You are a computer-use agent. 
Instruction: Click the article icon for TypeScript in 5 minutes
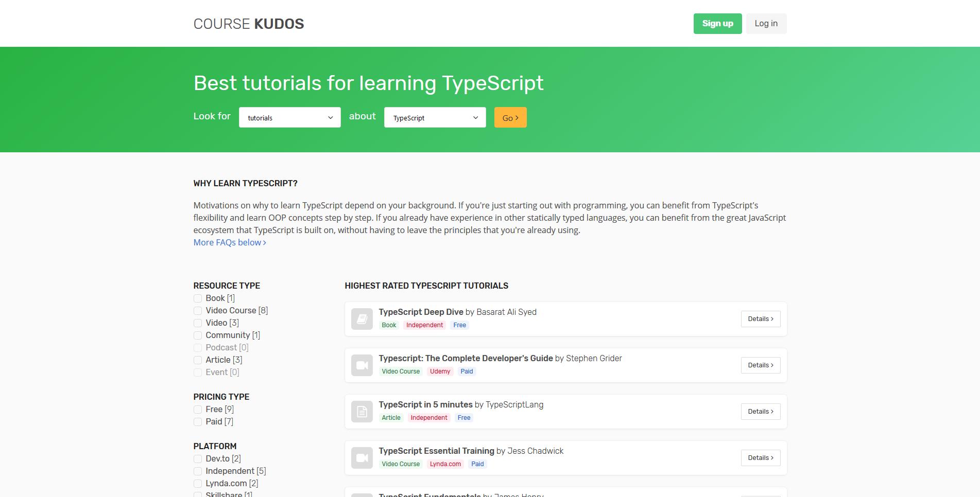[362, 412]
